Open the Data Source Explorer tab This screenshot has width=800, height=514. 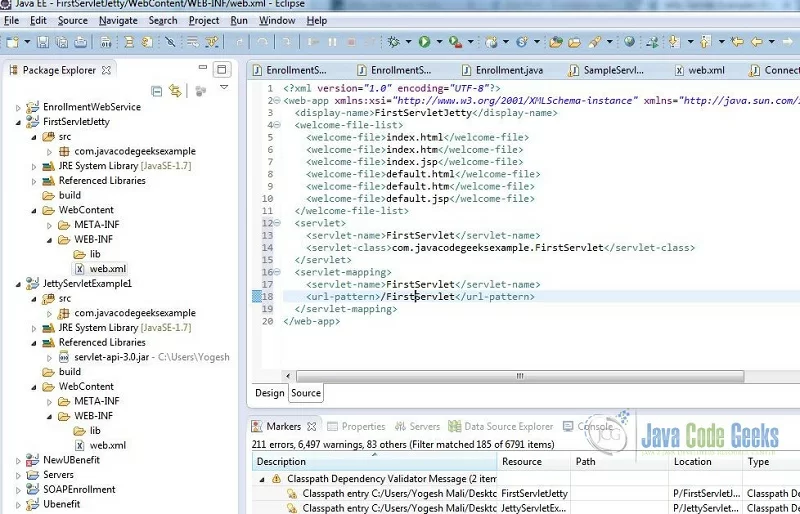click(x=501, y=426)
